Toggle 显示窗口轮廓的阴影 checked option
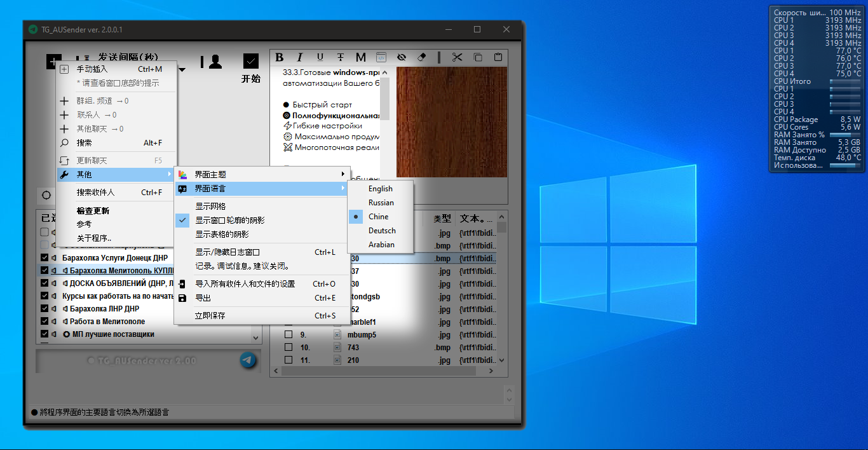Image resolution: width=868 pixels, height=450 pixels. coord(229,221)
